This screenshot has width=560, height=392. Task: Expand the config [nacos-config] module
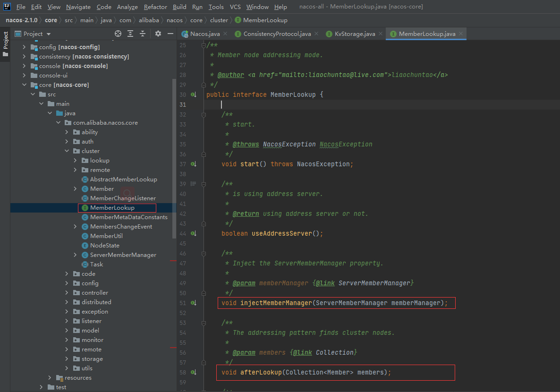24,47
